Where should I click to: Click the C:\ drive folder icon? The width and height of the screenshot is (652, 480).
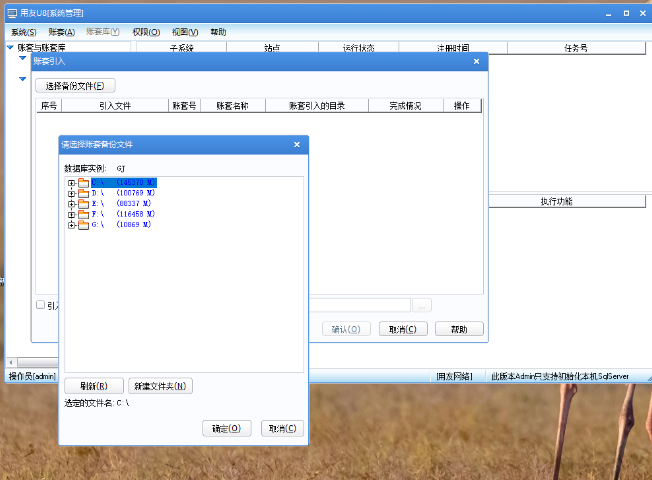pos(84,182)
